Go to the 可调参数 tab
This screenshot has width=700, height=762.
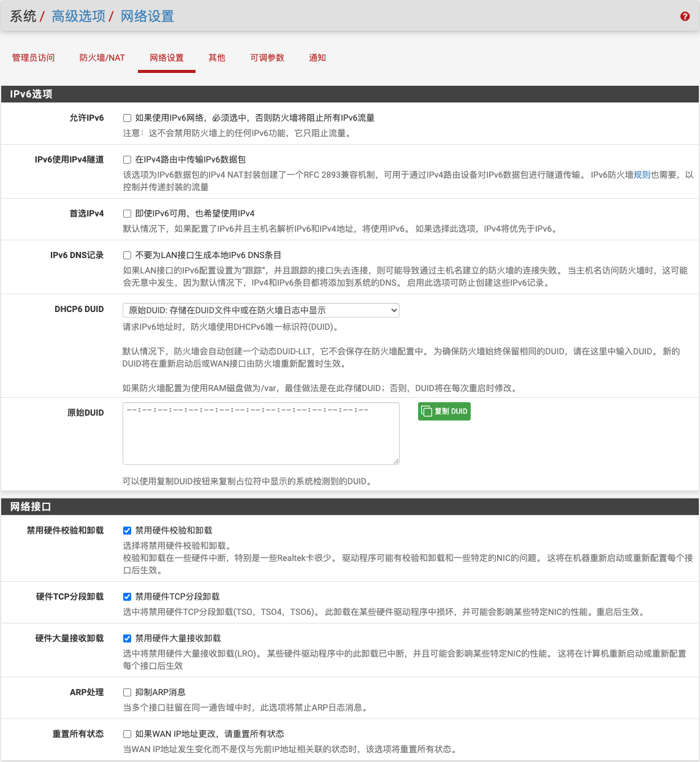pos(267,58)
